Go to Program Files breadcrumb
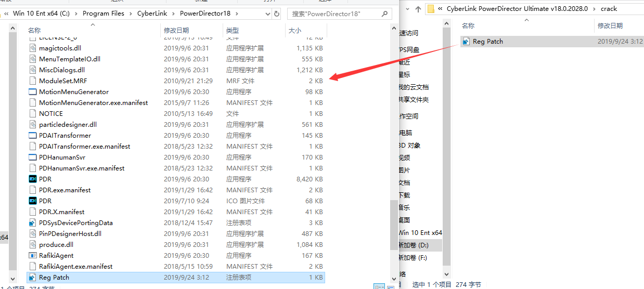Viewport: 644px width, 289px height. click(x=104, y=13)
